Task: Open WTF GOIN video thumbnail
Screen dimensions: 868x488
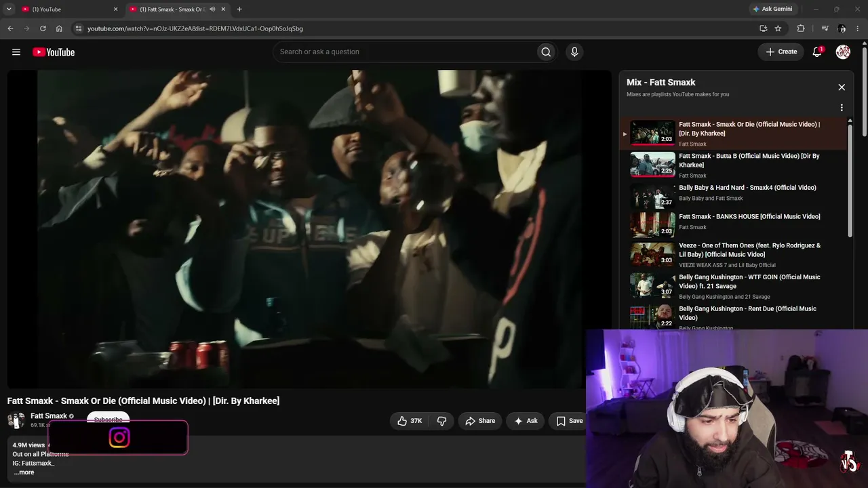Action: [x=652, y=286]
